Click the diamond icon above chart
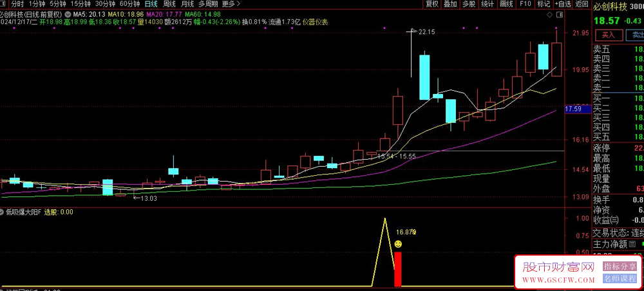 549,14
